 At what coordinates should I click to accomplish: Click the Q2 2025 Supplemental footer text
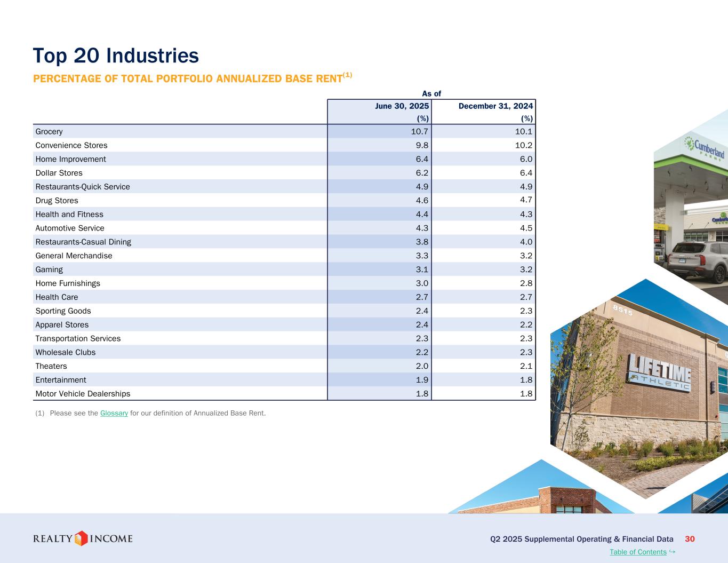(x=581, y=539)
